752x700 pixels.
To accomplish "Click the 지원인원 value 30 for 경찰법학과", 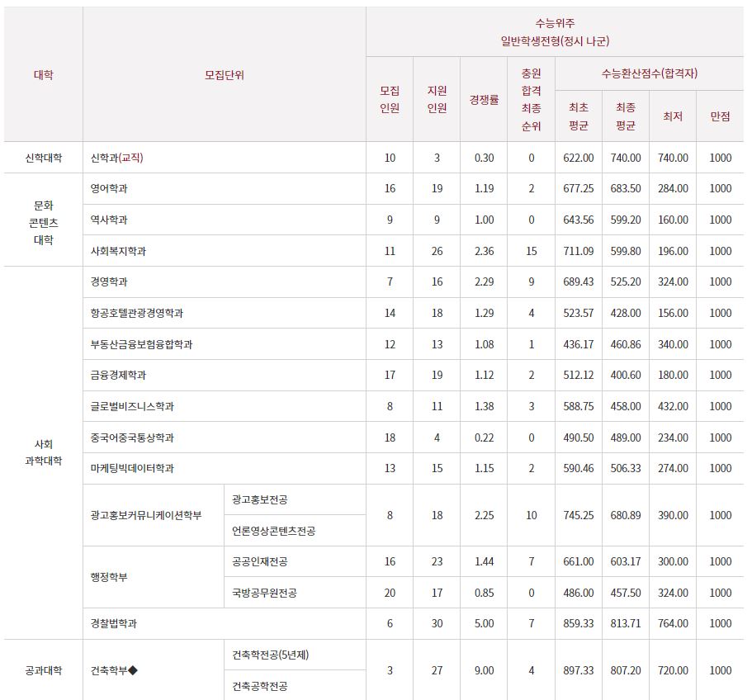I will point(437,623).
